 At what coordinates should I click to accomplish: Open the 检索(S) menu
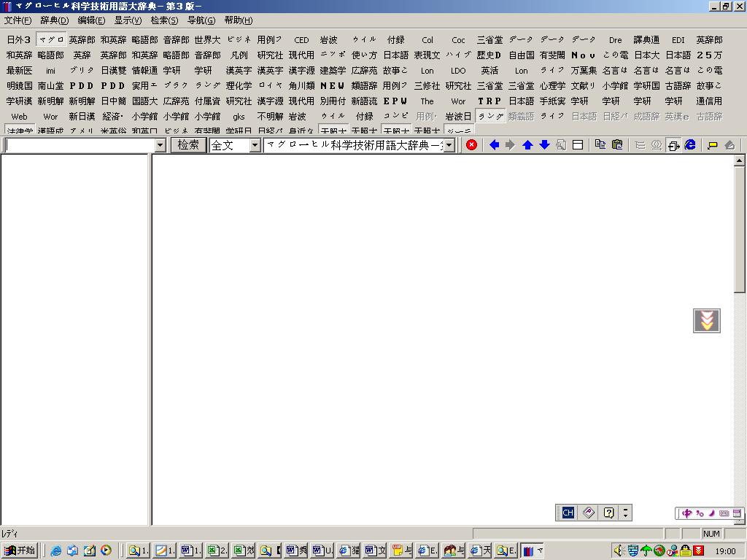tap(164, 20)
